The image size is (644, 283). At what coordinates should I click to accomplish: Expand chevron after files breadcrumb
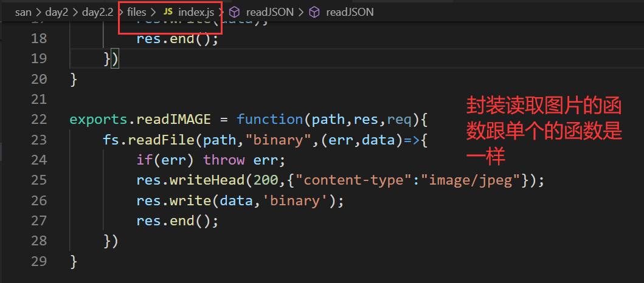tap(153, 12)
